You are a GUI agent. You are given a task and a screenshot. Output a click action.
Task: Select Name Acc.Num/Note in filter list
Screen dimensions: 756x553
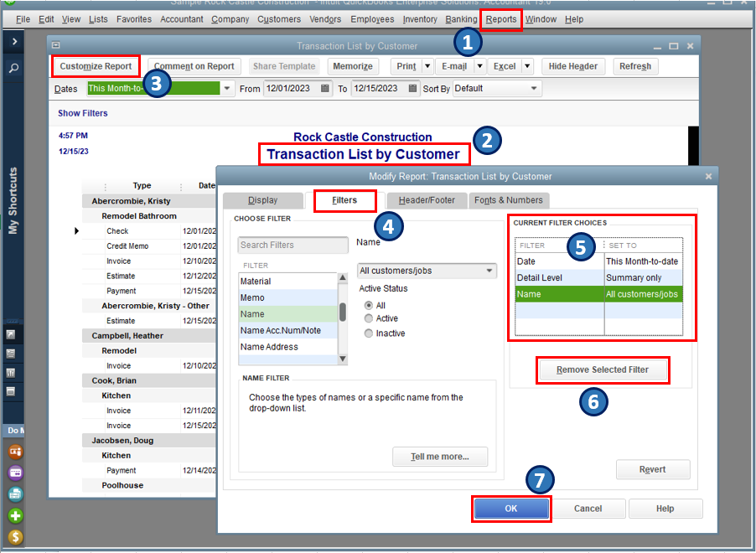[287, 330]
